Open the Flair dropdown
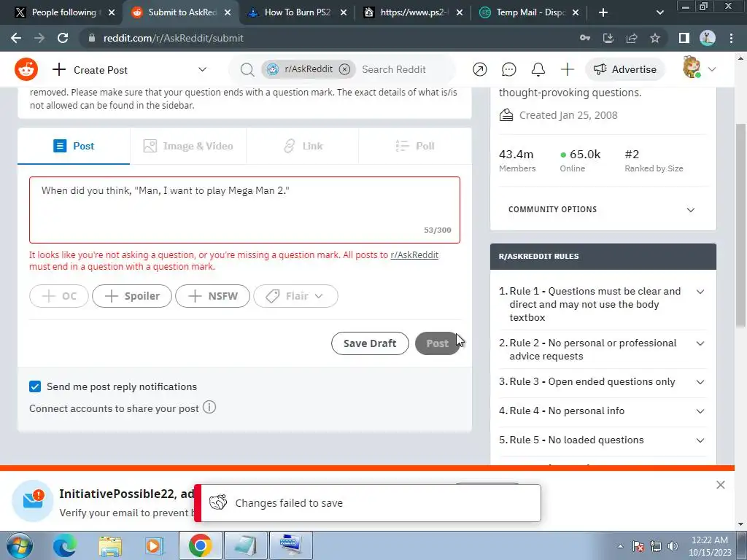 [x=296, y=296]
